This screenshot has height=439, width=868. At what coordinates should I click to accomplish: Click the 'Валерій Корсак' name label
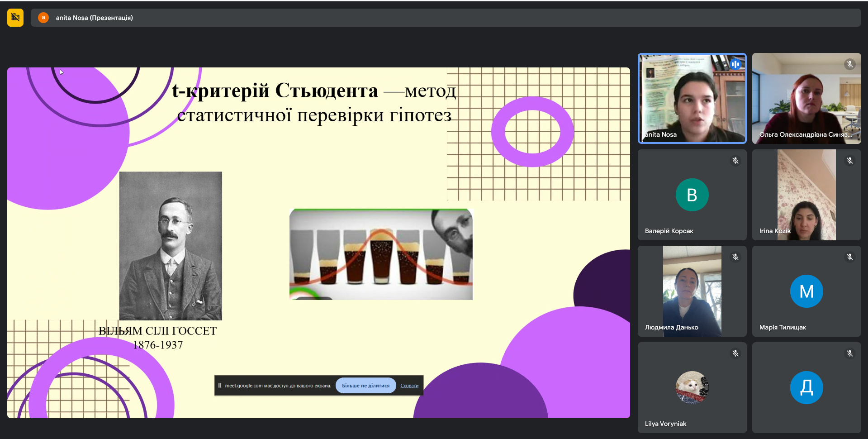[x=669, y=231]
